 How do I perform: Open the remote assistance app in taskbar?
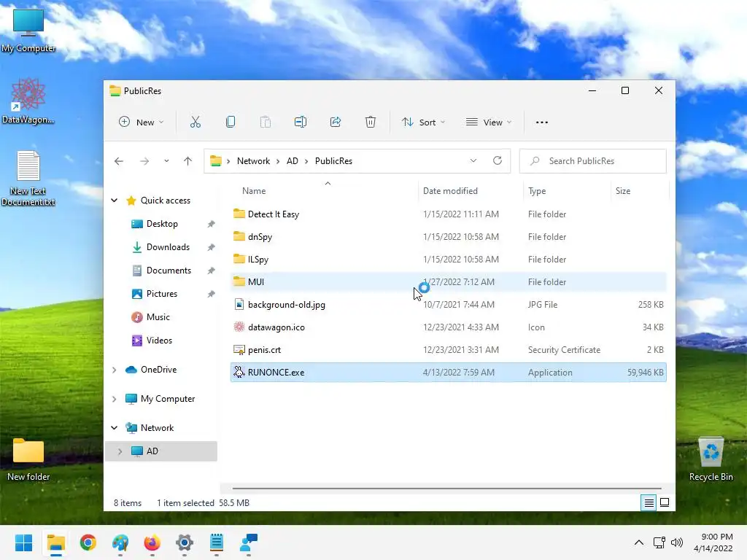tap(249, 542)
